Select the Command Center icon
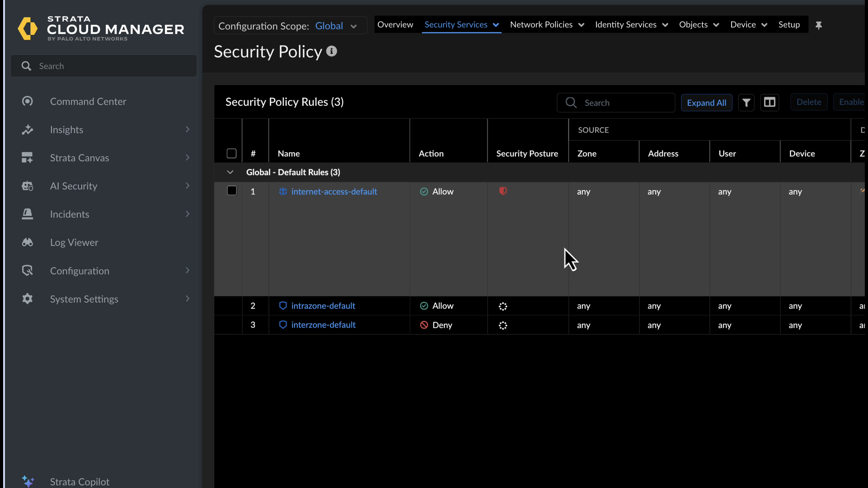The width and height of the screenshot is (868, 488). tap(28, 101)
